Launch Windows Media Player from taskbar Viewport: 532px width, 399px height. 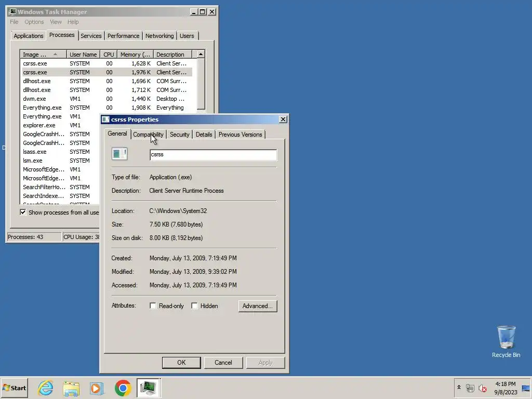pos(97,388)
